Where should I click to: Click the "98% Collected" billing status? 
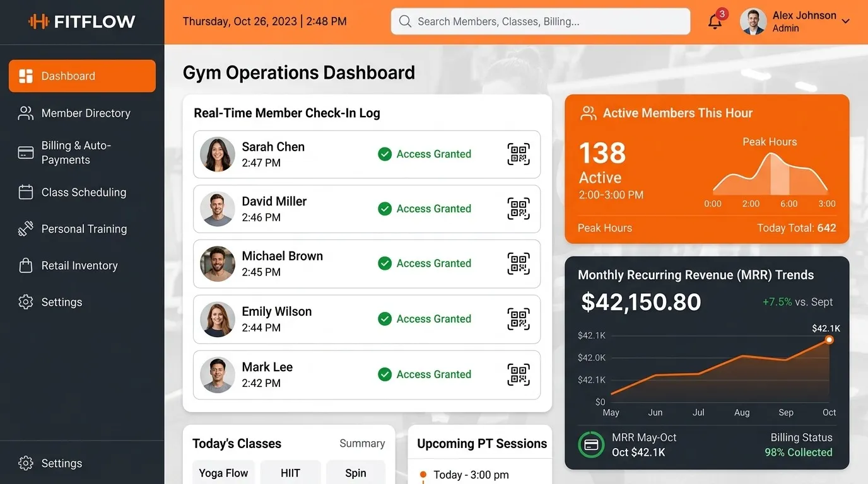point(799,452)
